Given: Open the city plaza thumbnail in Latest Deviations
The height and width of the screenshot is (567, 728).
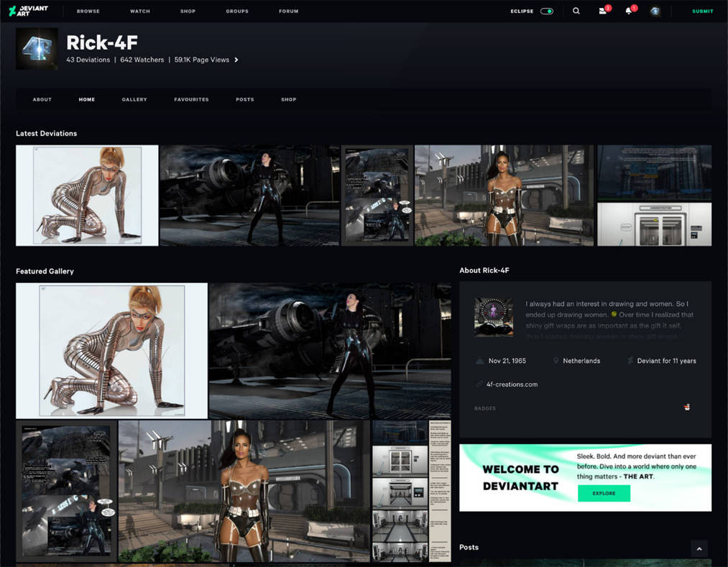Looking at the screenshot, I should click(x=504, y=195).
